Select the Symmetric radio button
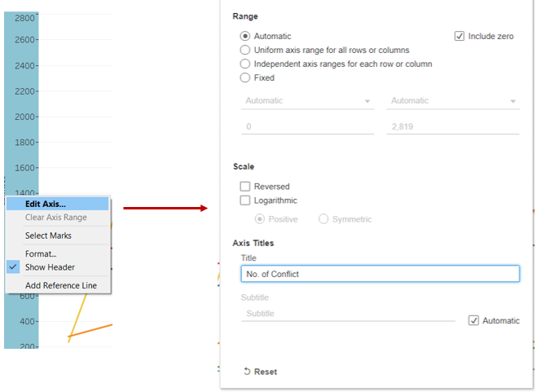 [x=324, y=219]
